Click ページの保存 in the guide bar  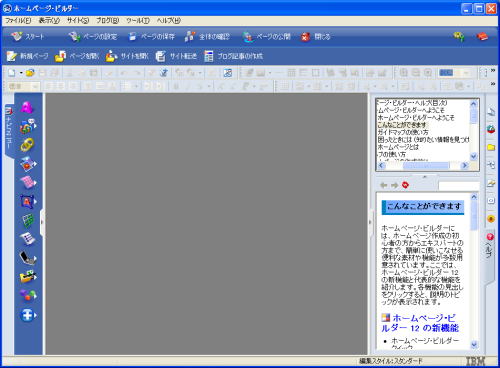(x=152, y=36)
